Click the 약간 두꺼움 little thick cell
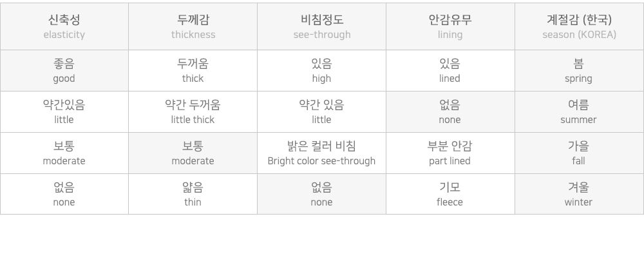This screenshot has width=644, height=279. click(x=193, y=111)
